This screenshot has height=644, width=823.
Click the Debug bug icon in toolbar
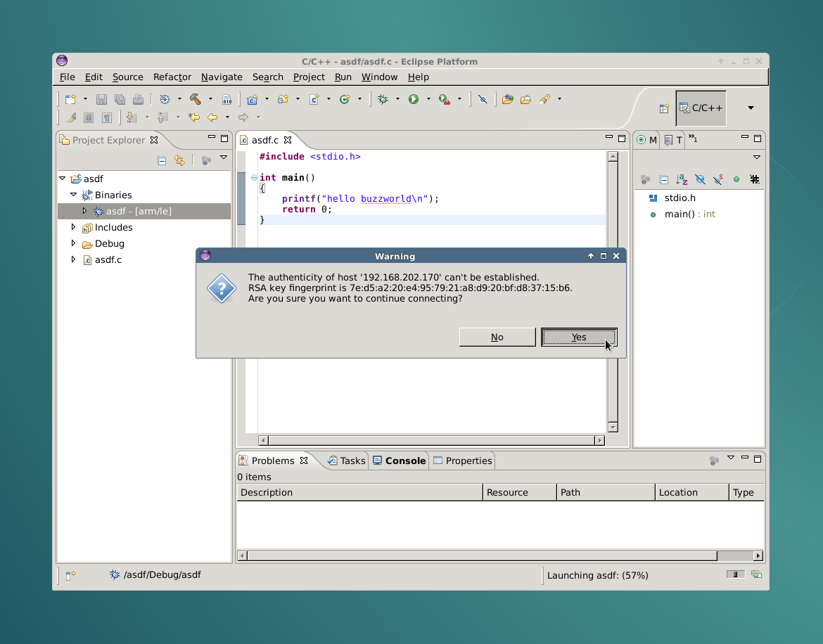click(x=383, y=100)
